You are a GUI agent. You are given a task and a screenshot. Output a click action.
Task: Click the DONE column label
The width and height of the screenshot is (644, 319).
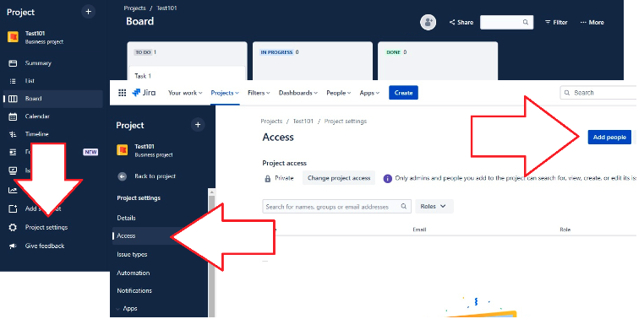[x=394, y=52]
